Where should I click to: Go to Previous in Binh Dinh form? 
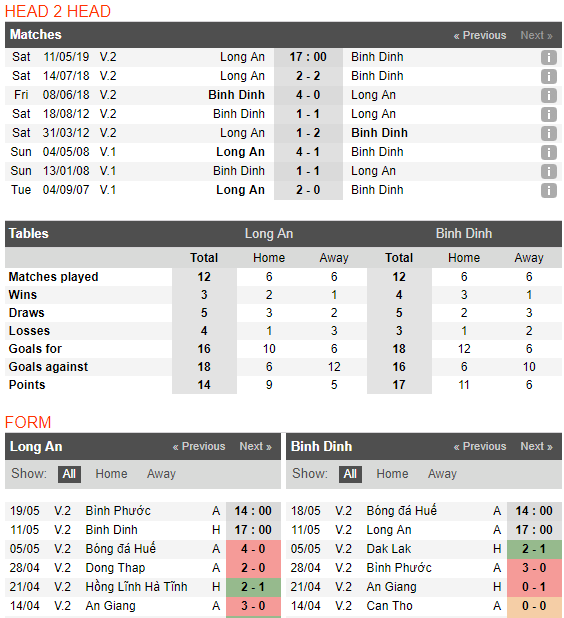480,447
